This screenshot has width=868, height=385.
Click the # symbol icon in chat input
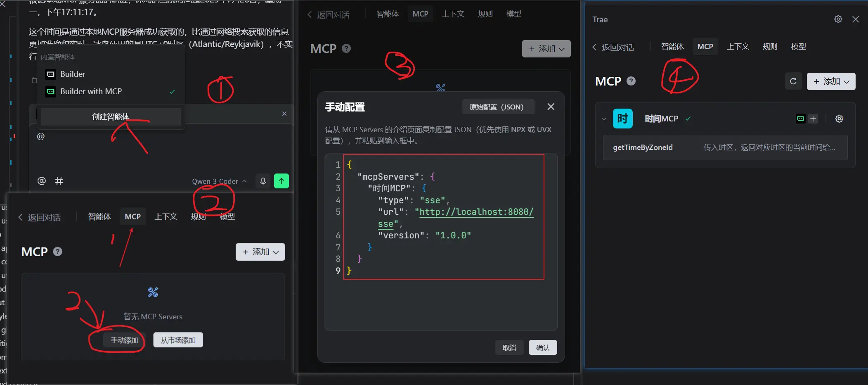point(59,181)
